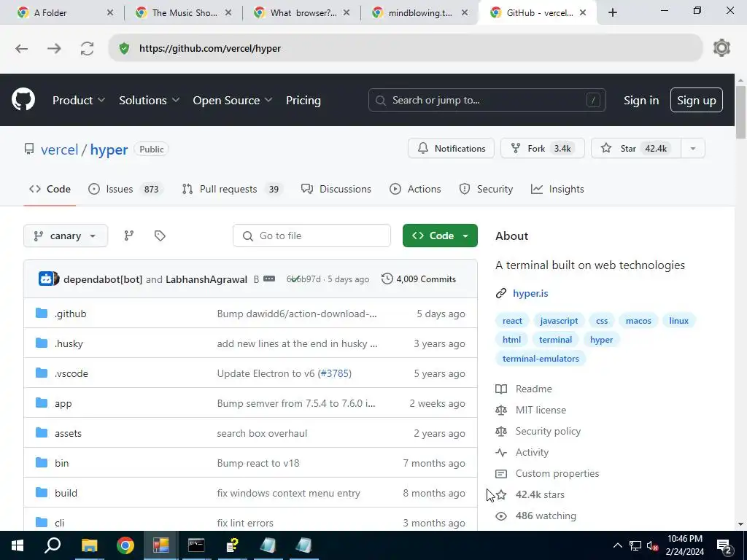Click the page vertical scrollbar thumb
Viewport: 747px width, 560px height.
coord(740,112)
